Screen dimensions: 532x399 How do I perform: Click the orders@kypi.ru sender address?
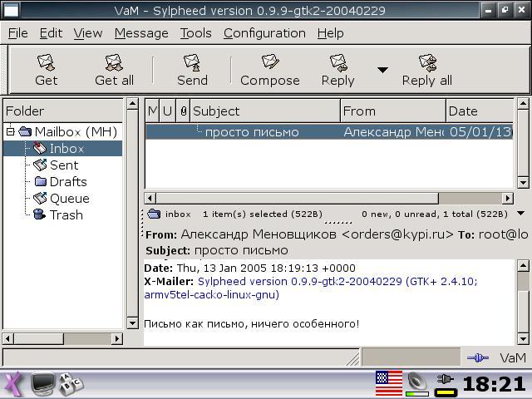click(397, 234)
